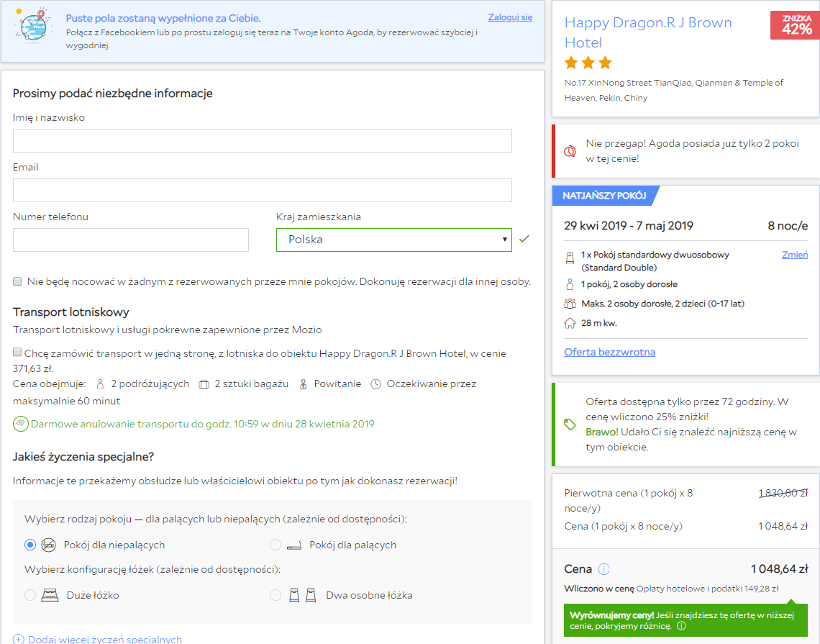Click the cigarette smoking room icon
This screenshot has width=820, height=644.
tap(294, 546)
